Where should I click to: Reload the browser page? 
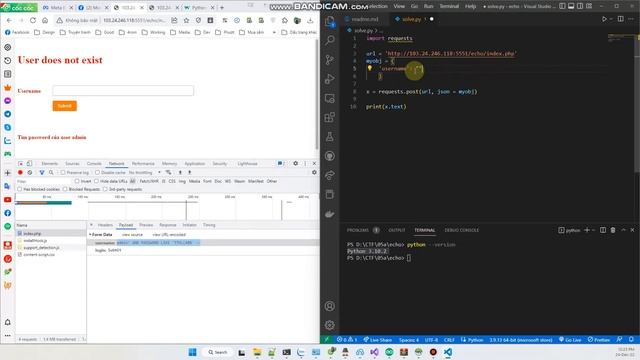tap(33, 20)
